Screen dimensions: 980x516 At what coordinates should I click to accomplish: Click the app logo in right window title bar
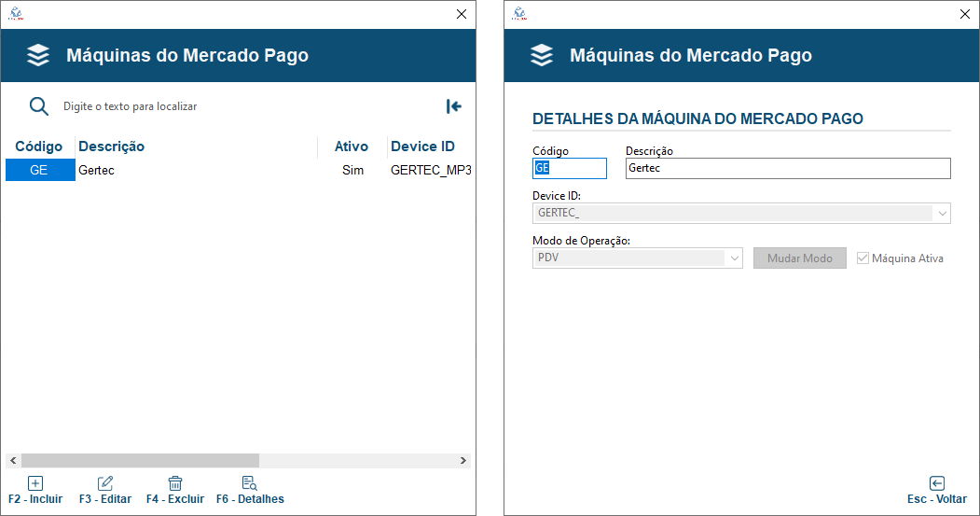[518, 14]
